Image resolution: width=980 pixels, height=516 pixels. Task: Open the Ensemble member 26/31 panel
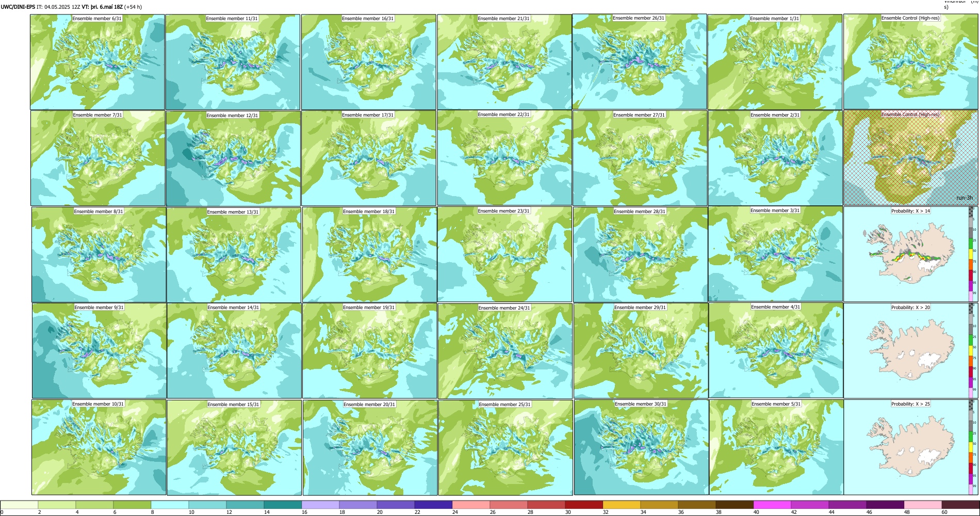coord(640,61)
